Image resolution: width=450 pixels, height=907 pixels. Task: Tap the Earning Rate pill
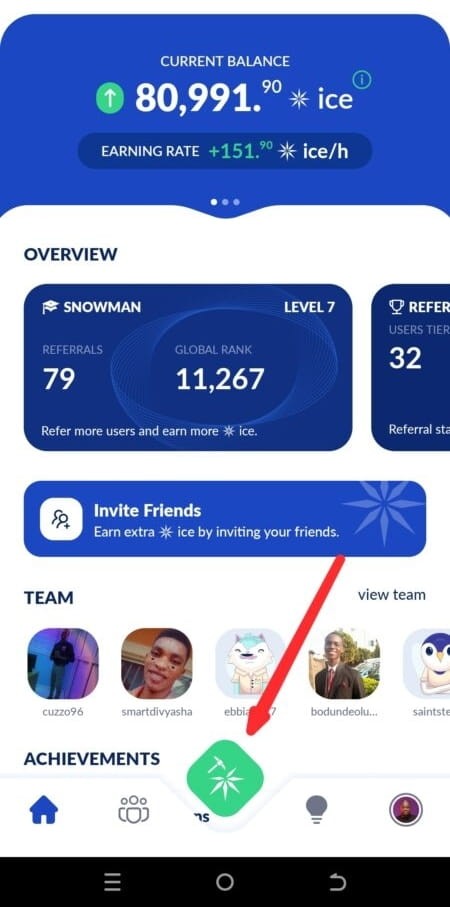click(225, 151)
